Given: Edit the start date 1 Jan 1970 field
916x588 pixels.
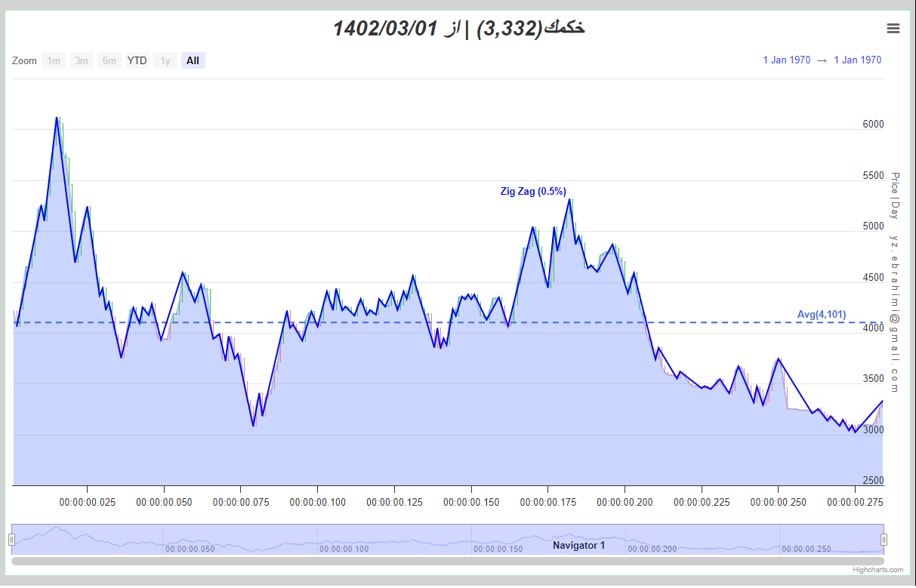Looking at the screenshot, I should point(787,60).
